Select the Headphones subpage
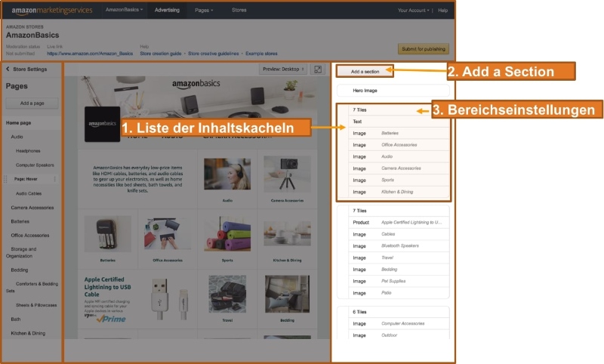 point(28,151)
